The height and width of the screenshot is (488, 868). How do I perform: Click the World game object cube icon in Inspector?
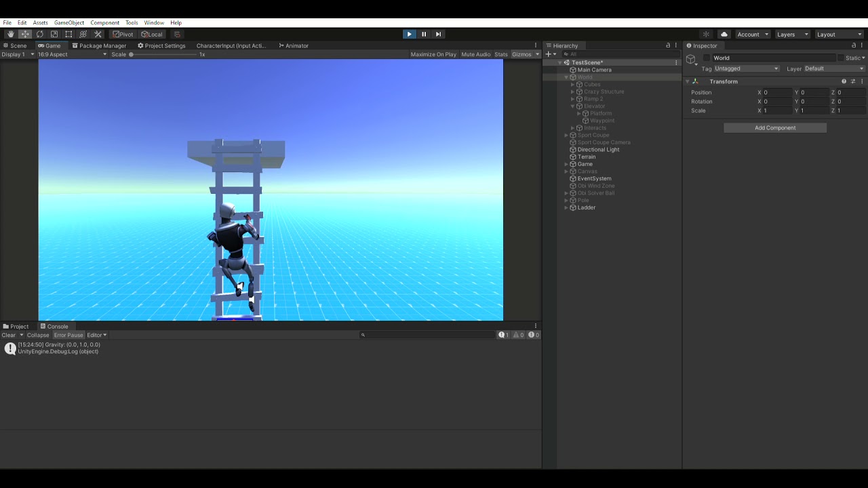click(x=691, y=60)
